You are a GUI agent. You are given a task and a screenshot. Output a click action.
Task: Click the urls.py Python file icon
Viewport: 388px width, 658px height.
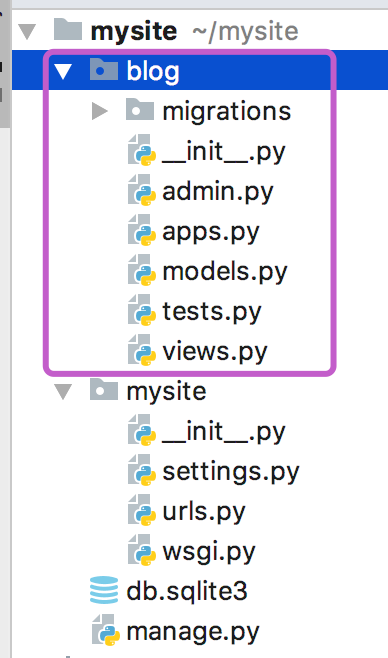pos(142,509)
